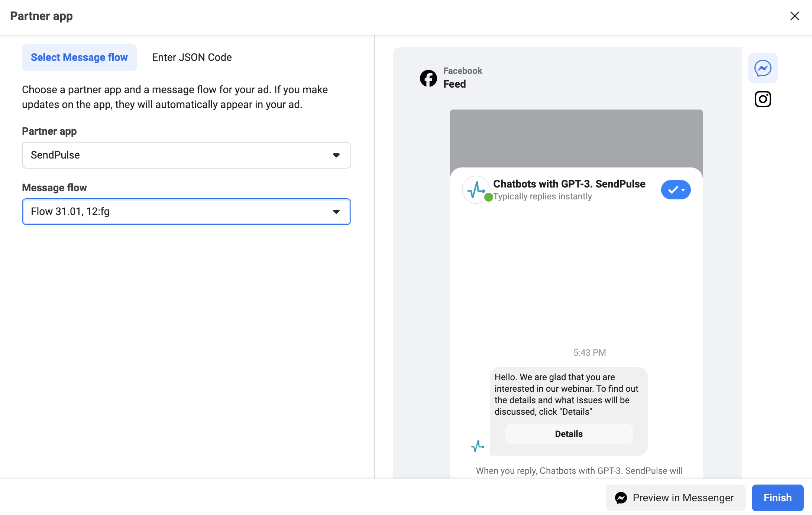Click the Finish button
Image resolution: width=812 pixels, height=515 pixels.
click(777, 498)
